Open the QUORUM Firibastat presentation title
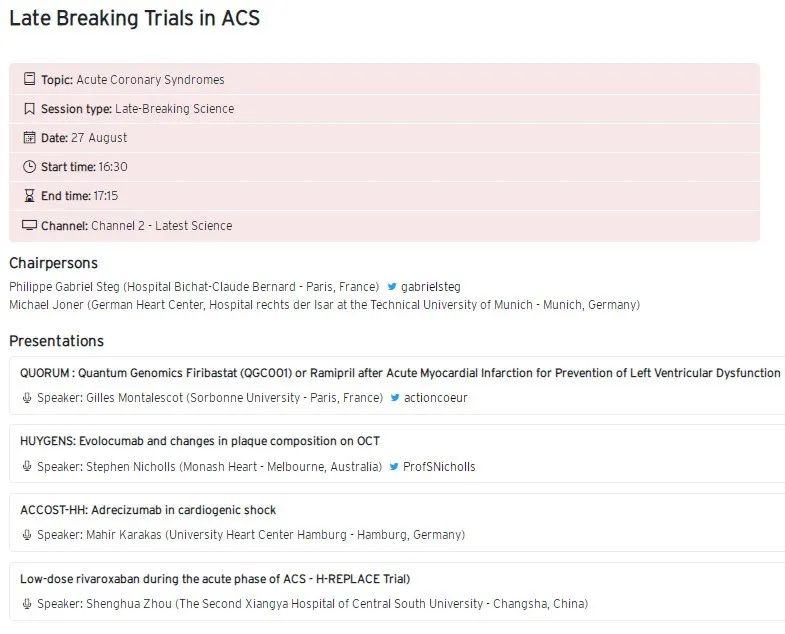The image size is (785, 634). 400,373
